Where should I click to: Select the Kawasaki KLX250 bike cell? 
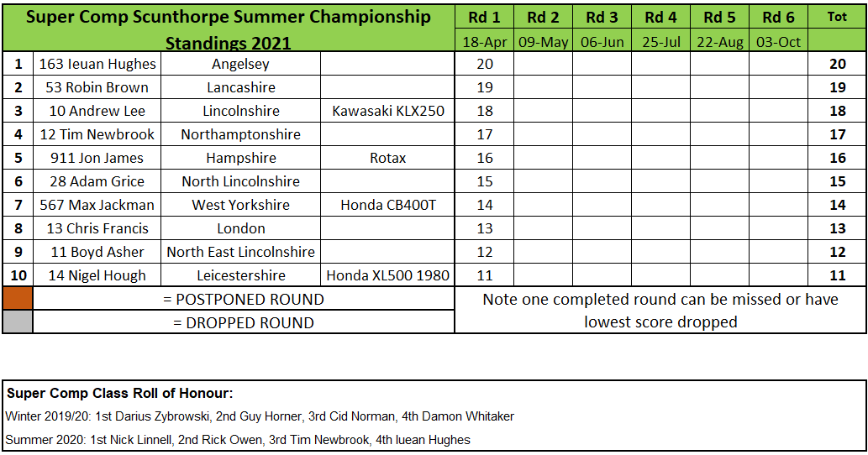click(x=388, y=111)
